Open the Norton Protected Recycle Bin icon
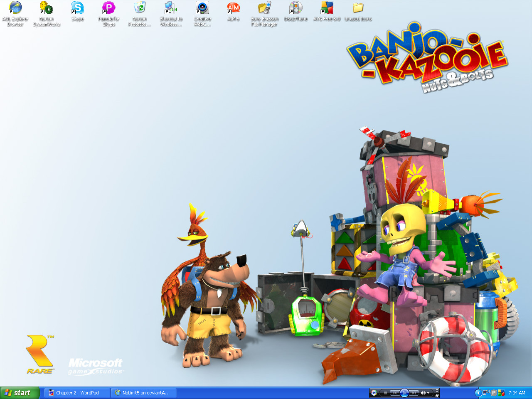The image size is (532, 399). [140, 14]
